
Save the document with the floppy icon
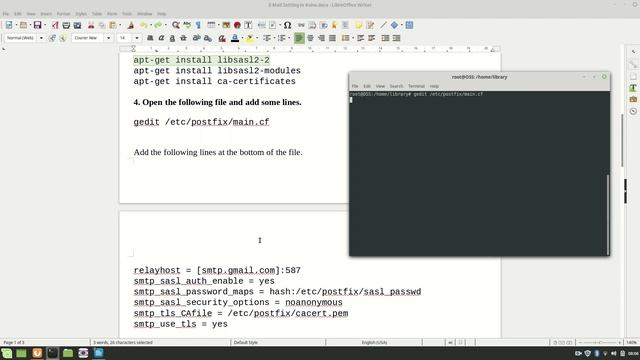(x=37, y=25)
